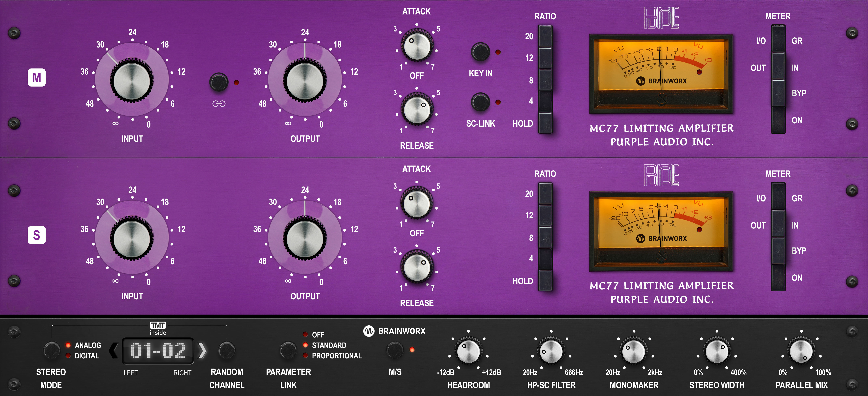Click the S channel badge
Viewport: 868px width, 396px height.
(36, 235)
